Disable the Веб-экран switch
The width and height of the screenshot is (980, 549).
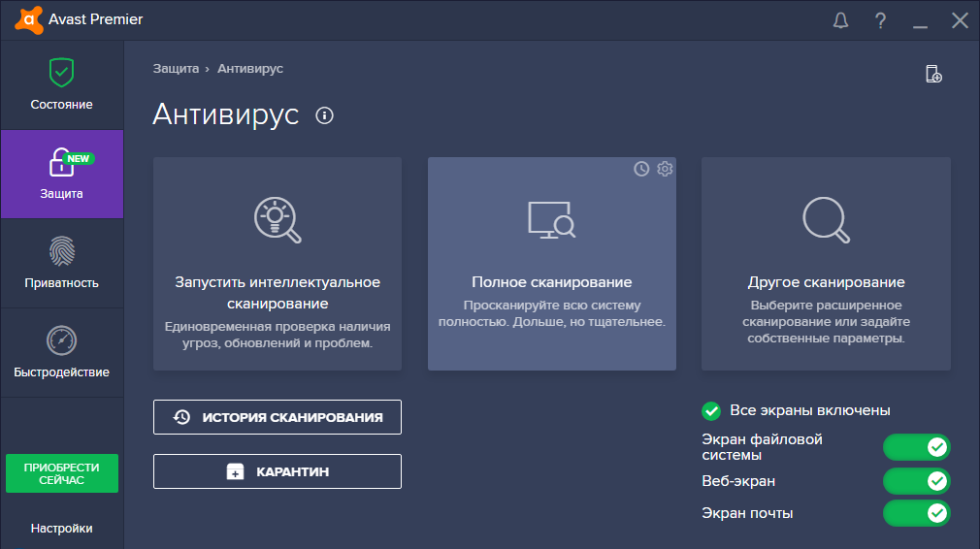[x=917, y=481]
